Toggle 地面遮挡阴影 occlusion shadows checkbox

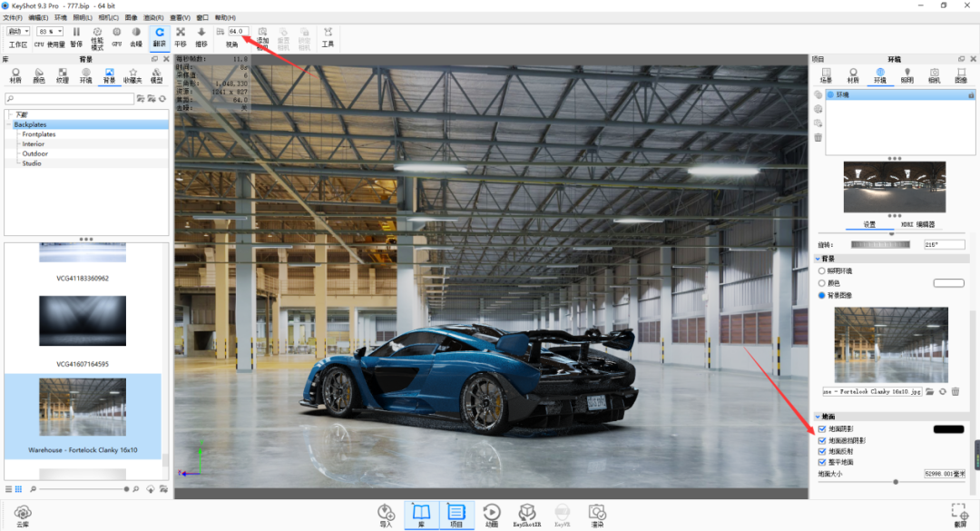pyautogui.click(x=822, y=440)
